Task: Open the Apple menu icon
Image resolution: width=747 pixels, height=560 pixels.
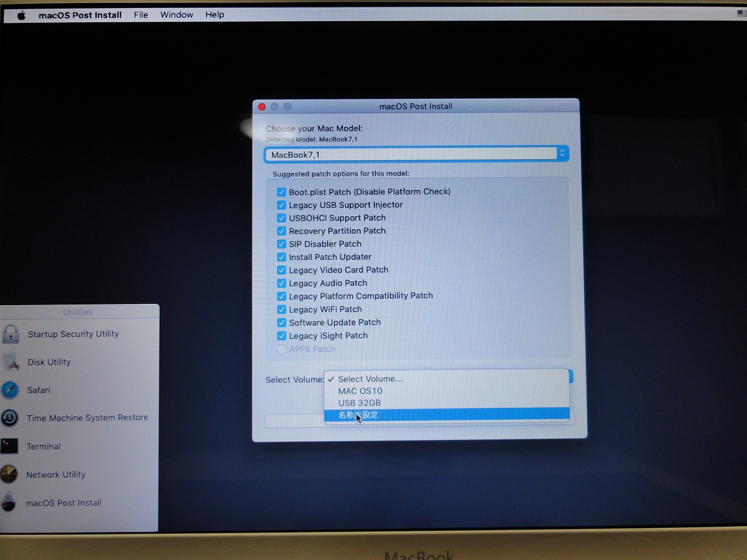Action: (22, 15)
